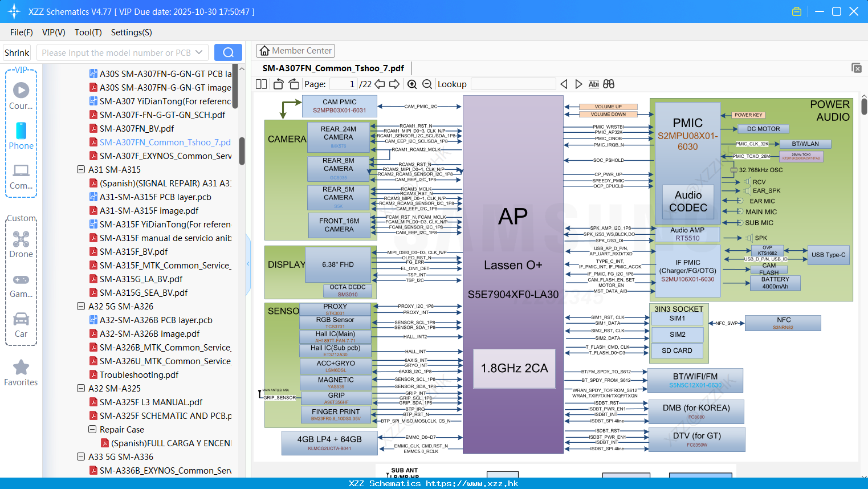This screenshot has width=868, height=489.
Task: Open A31-SM-A315F image.pdf
Action: point(144,210)
